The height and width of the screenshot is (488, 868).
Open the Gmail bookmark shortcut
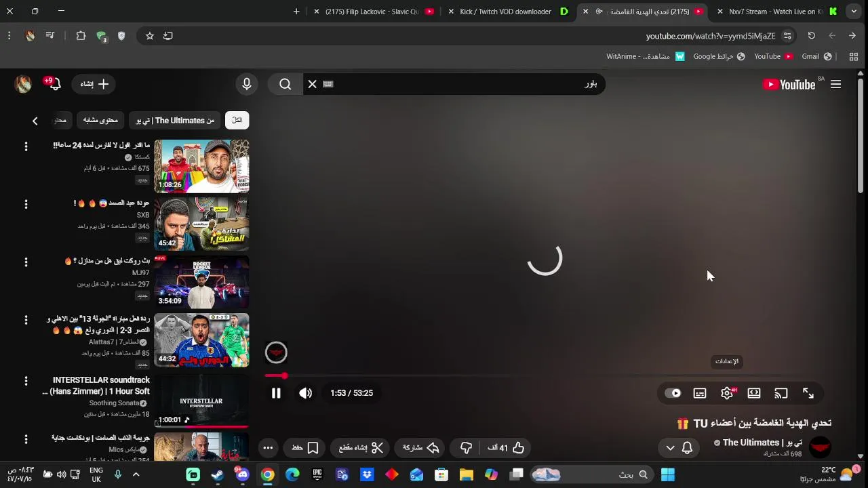pyautogui.click(x=816, y=57)
